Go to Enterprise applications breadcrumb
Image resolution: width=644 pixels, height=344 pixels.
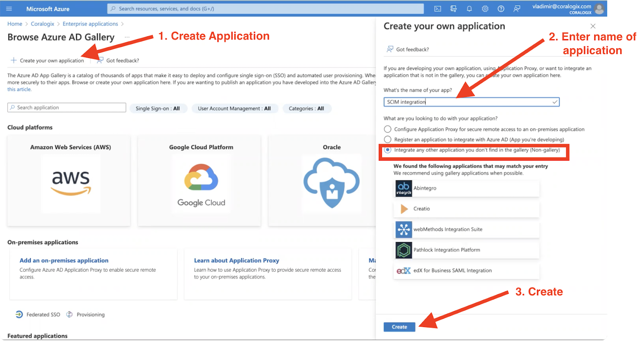(x=91, y=24)
